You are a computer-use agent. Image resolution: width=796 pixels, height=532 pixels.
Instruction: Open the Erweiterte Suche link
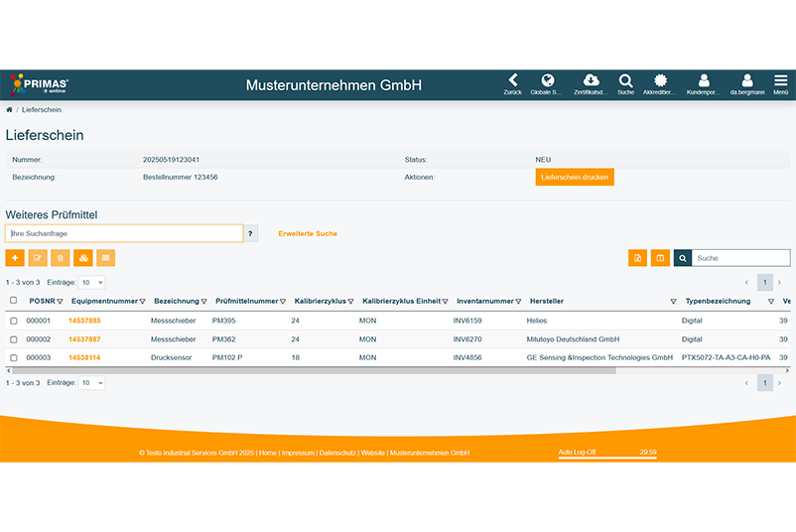[308, 233]
